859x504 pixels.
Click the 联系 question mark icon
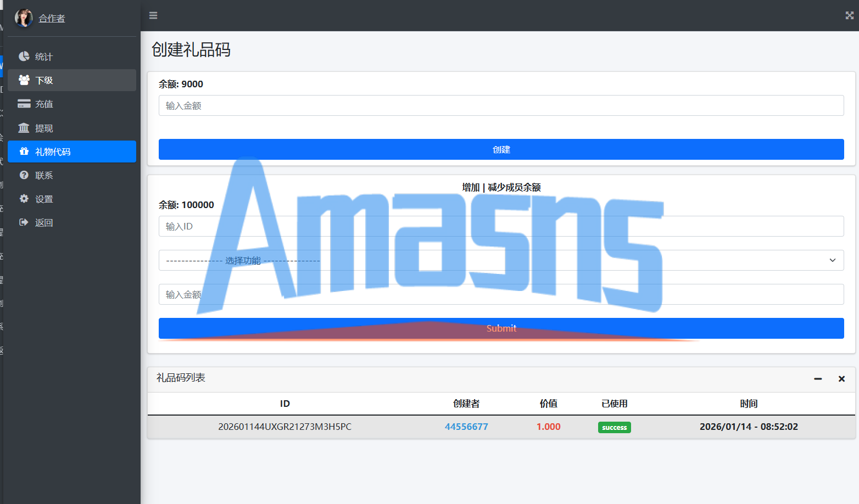[x=24, y=175]
